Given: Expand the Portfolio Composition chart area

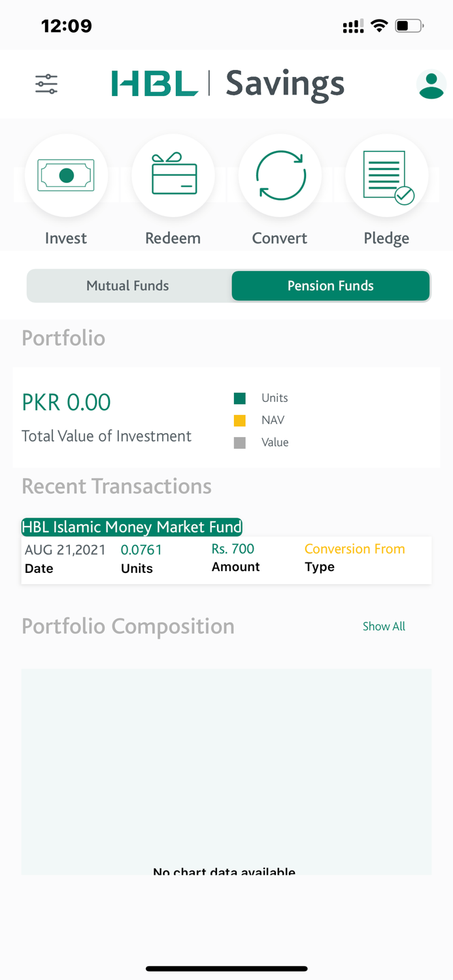Looking at the screenshot, I should pyautogui.click(x=226, y=771).
